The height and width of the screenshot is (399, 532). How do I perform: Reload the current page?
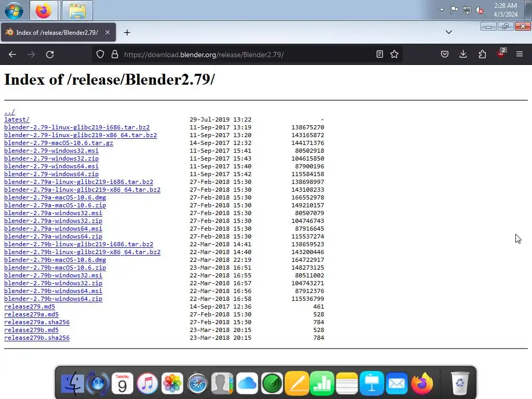pyautogui.click(x=50, y=54)
